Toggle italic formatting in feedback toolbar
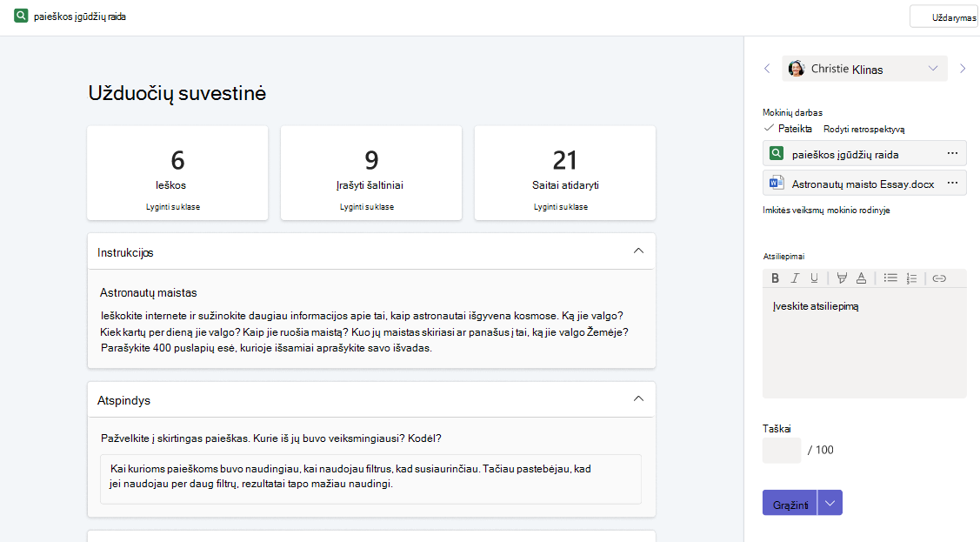This screenshot has height=542, width=980. [x=795, y=278]
